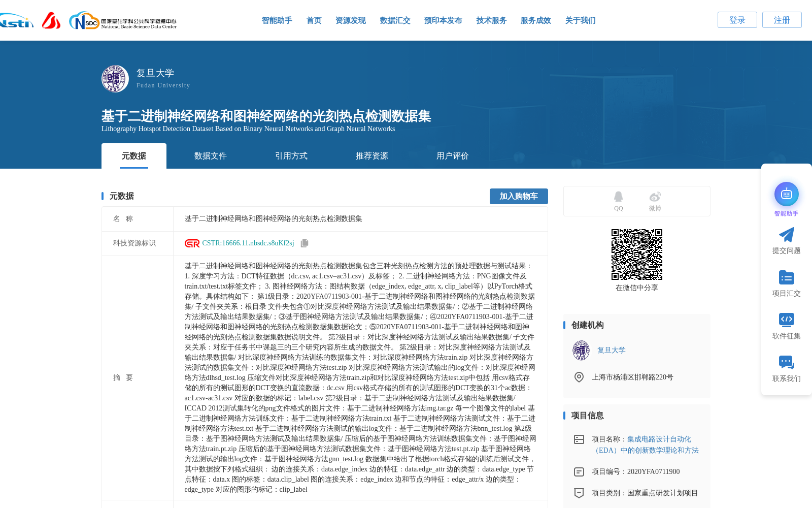This screenshot has width=812, height=508.
Task: Open 资源发现 menu item
Action: 350,20
